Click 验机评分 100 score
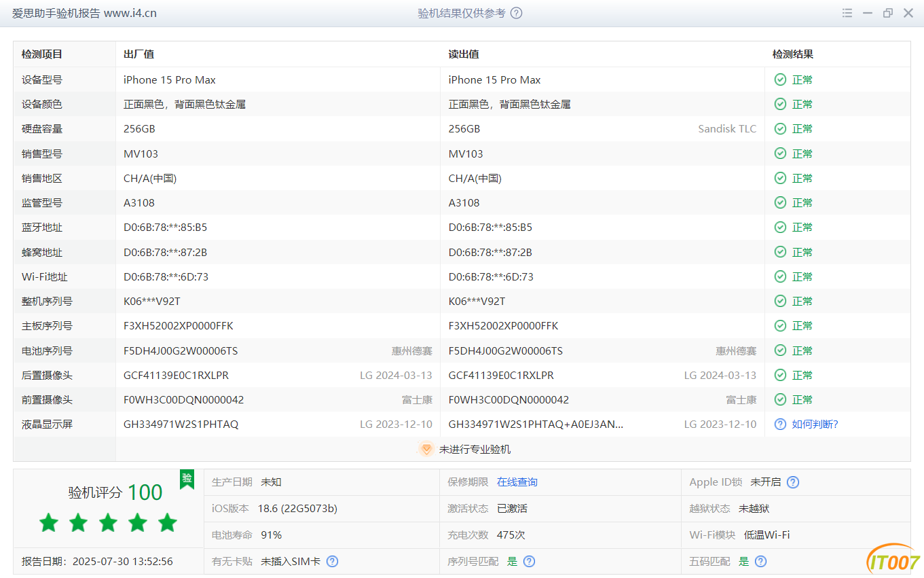924x578 pixels. click(115, 492)
